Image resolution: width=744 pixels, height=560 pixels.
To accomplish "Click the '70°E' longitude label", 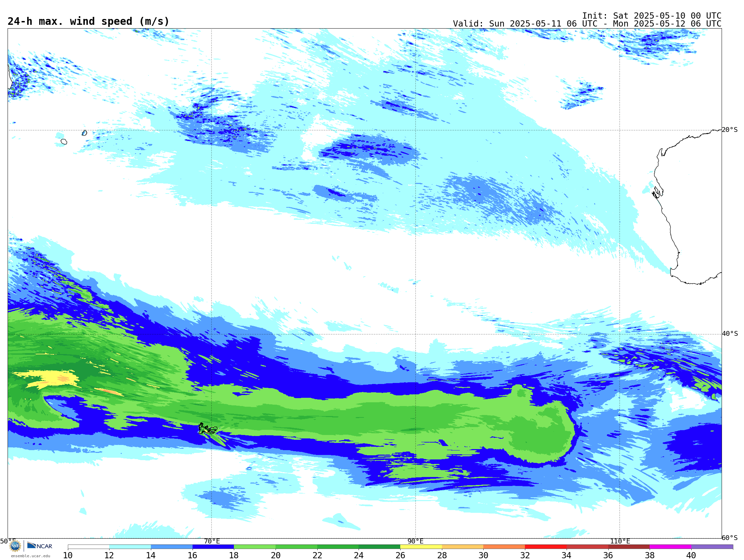I will point(212,541).
